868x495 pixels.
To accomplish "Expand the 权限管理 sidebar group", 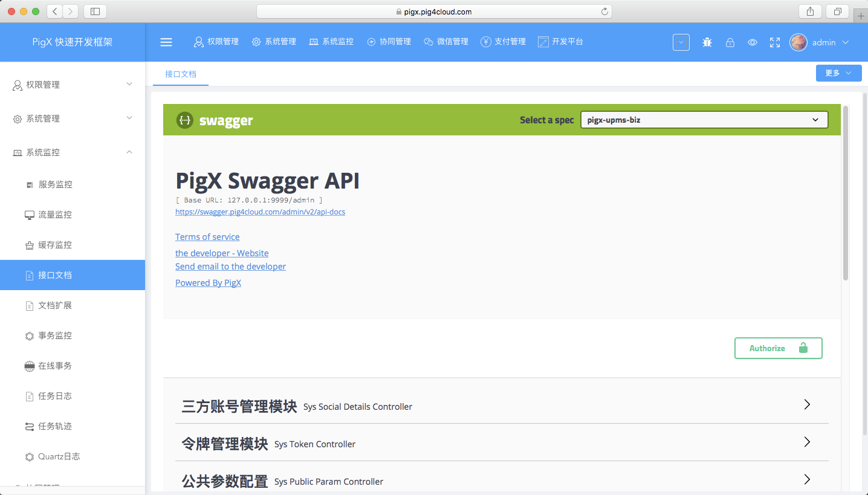I will pyautogui.click(x=73, y=85).
